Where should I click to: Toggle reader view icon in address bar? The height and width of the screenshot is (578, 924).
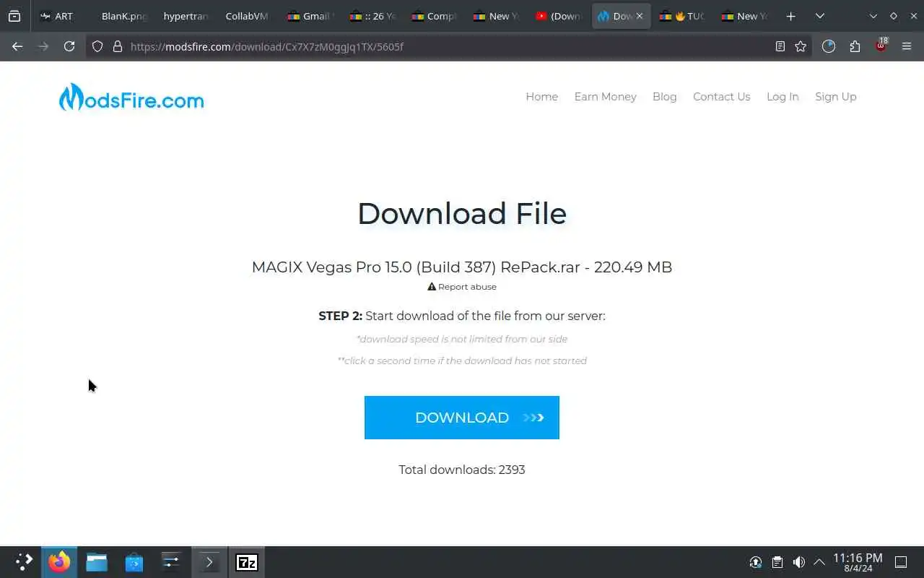tap(780, 46)
